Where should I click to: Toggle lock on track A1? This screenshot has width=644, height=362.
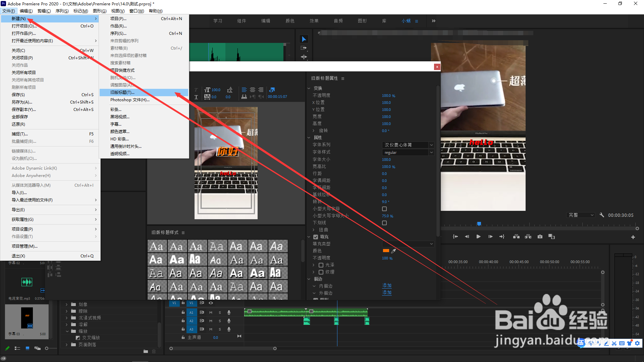(183, 312)
